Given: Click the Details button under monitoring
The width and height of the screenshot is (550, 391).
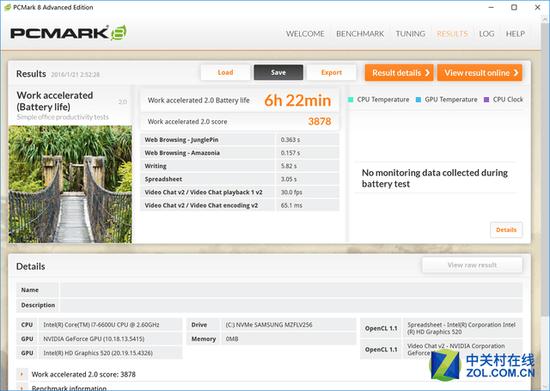Looking at the screenshot, I should [506, 230].
